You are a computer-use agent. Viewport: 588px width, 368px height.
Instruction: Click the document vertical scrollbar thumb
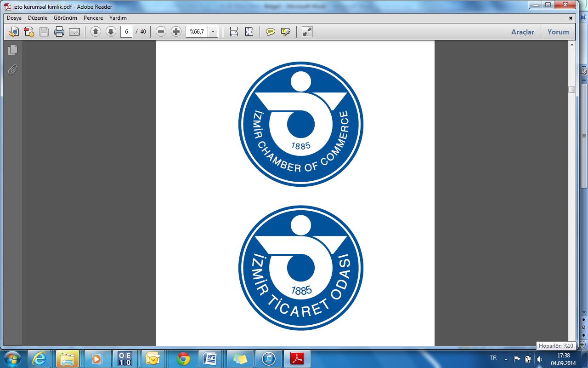click(571, 90)
